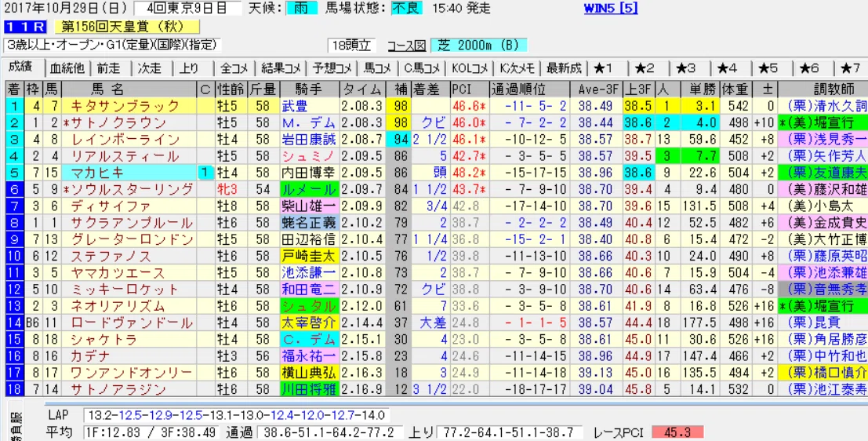This screenshot has width=868, height=441.
Task: Click the C column mark for マカヒキ
Action: [206, 173]
